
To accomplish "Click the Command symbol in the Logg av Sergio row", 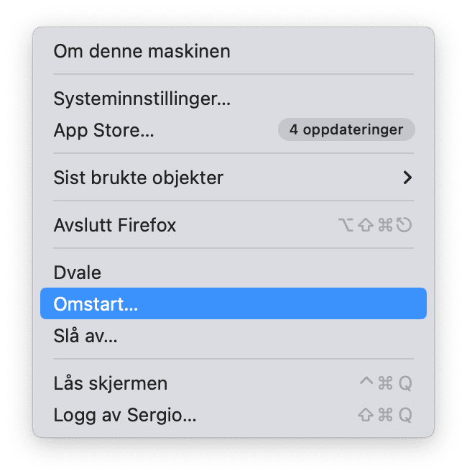I will click(x=385, y=414).
